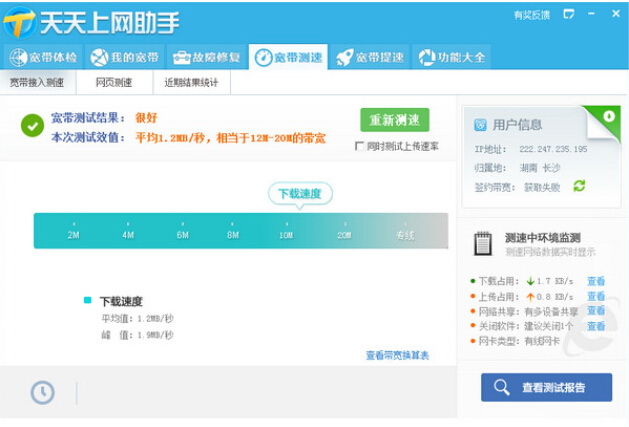Click the 故障修复 toolbox icon
The image size is (629, 427).
pyautogui.click(x=181, y=58)
